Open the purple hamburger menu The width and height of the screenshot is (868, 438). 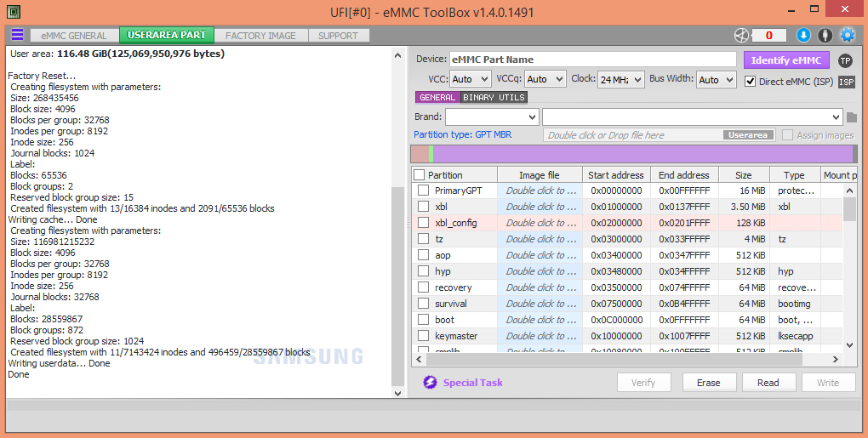tap(17, 35)
